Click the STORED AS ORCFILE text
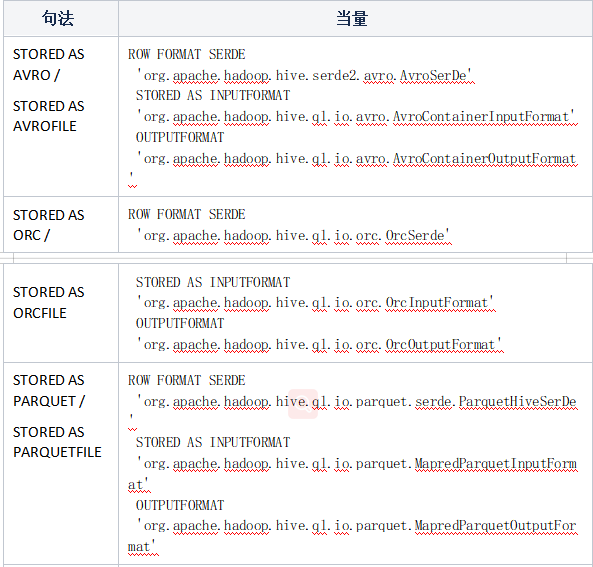Viewport: 593px width, 567px height. pyautogui.click(x=48, y=303)
